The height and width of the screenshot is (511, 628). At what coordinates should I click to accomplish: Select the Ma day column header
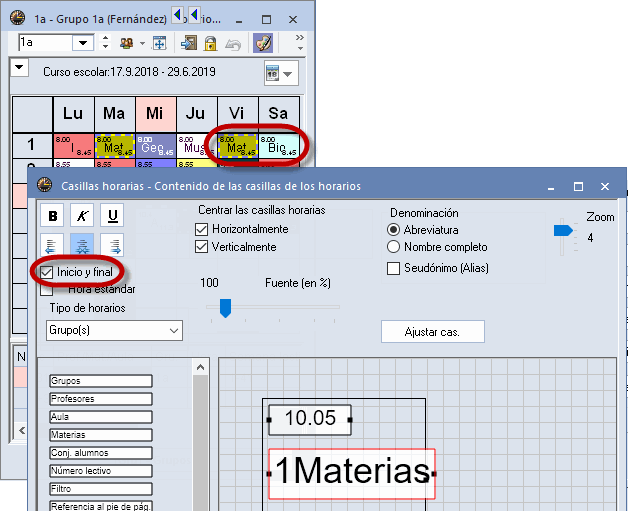(x=115, y=114)
